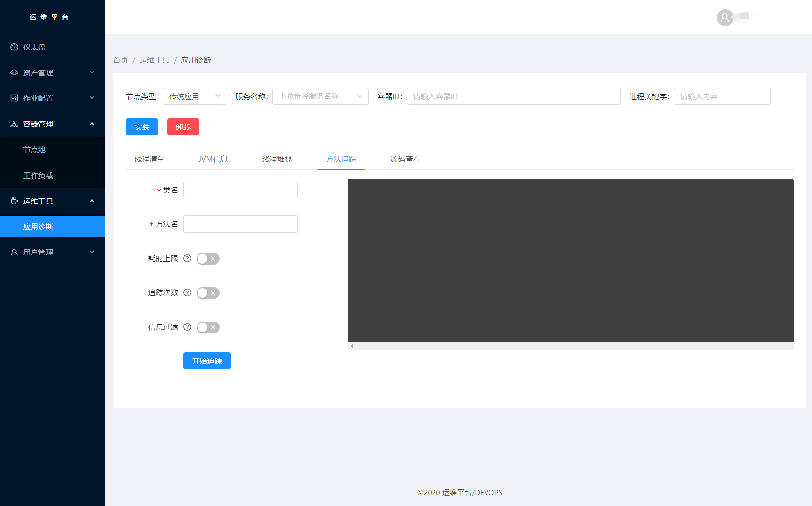Go to 首页 via breadcrumb

tap(121, 60)
